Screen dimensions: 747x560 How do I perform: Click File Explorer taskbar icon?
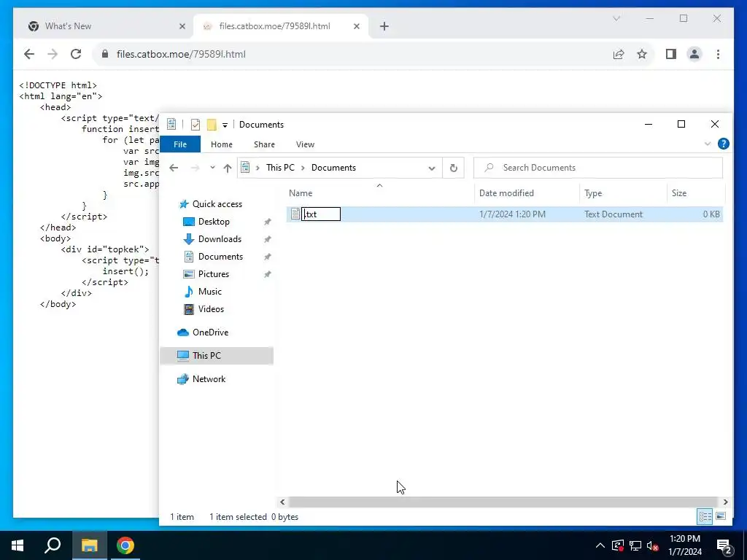89,545
